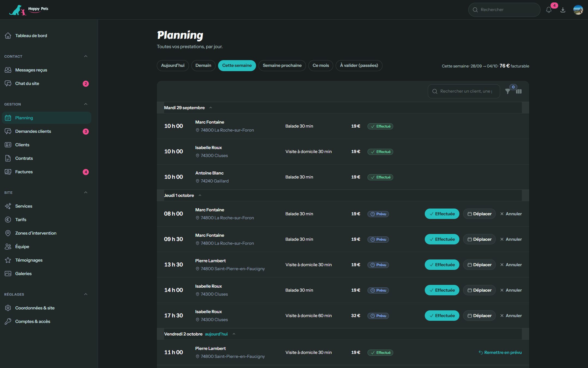Image resolution: width=588 pixels, height=368 pixels.
Task: Select the Demain filter tab
Action: 203,66
